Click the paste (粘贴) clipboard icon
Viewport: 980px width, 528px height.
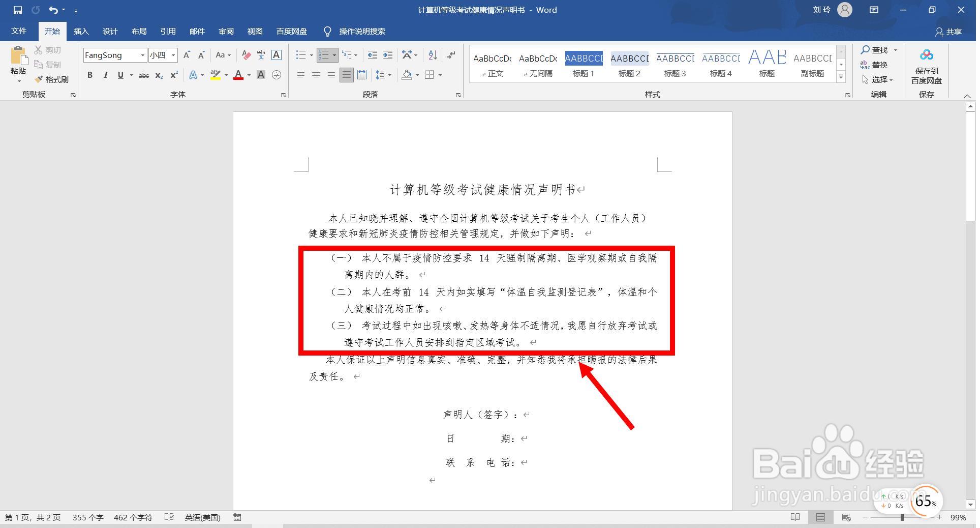(18, 55)
